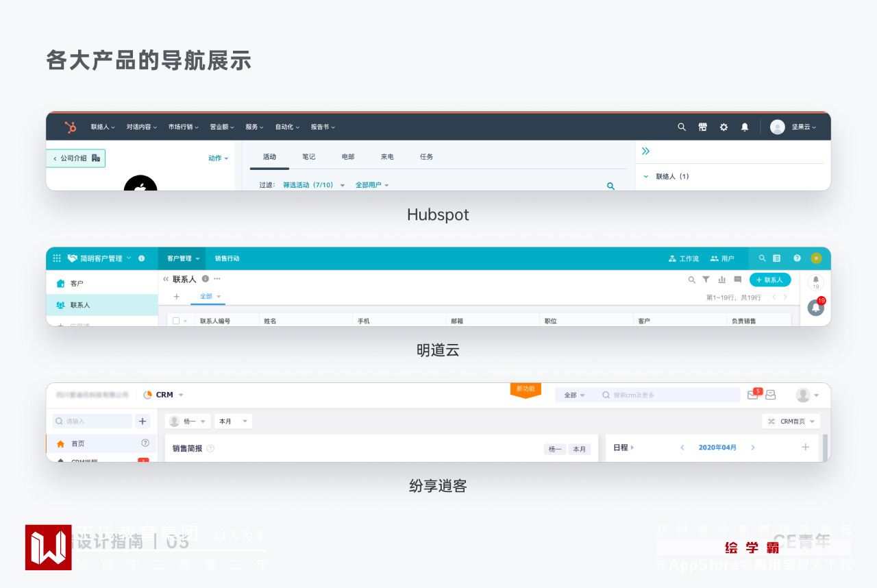Click the help icon beside 首页
This screenshot has width=877, height=588.
(145, 443)
